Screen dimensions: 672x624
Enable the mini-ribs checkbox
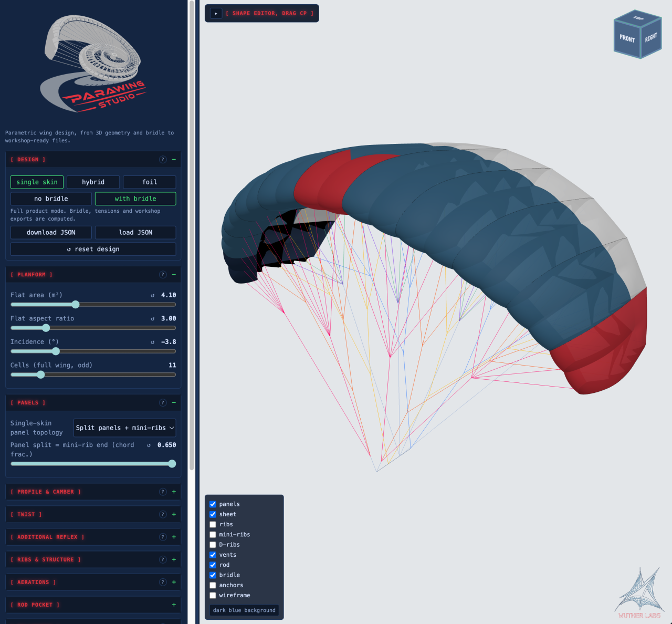213,535
